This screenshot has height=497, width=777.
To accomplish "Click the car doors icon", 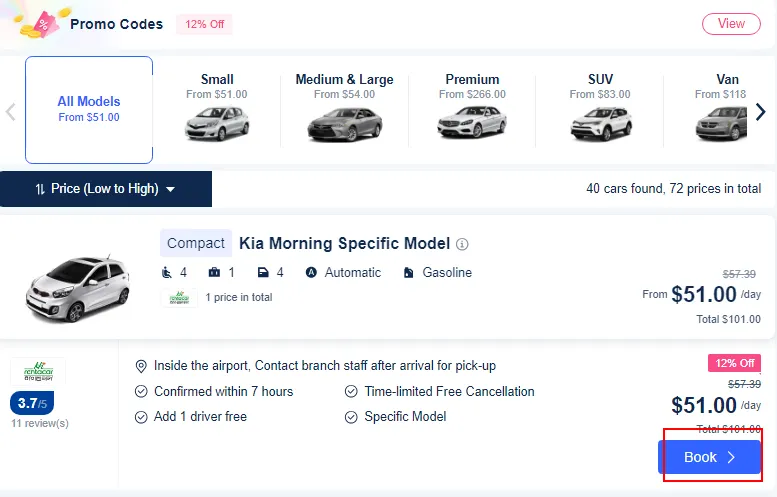I will [x=263, y=273].
